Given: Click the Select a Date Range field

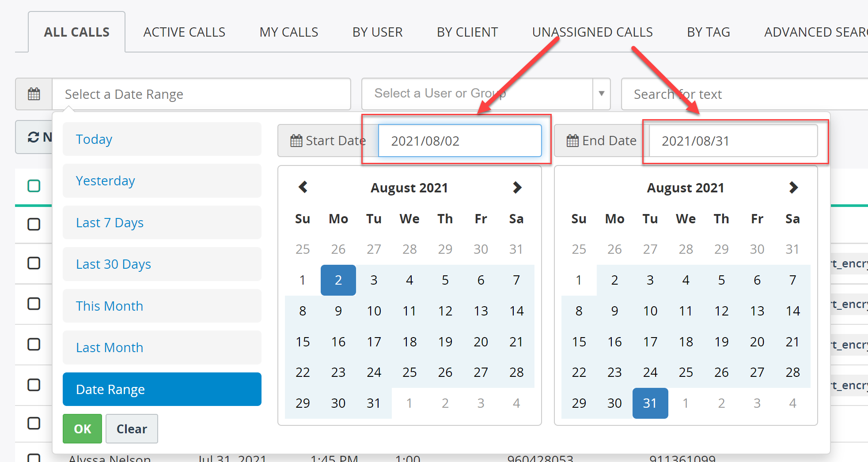Looking at the screenshot, I should (x=201, y=94).
